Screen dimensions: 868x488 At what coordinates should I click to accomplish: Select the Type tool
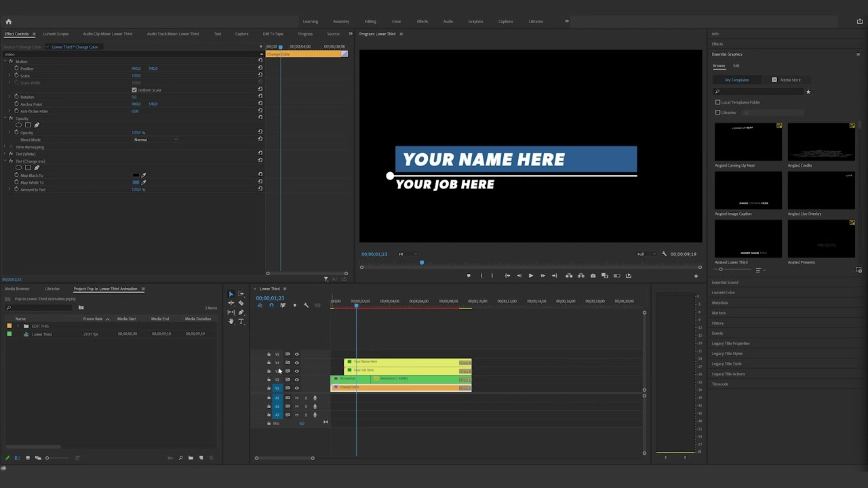(x=241, y=321)
